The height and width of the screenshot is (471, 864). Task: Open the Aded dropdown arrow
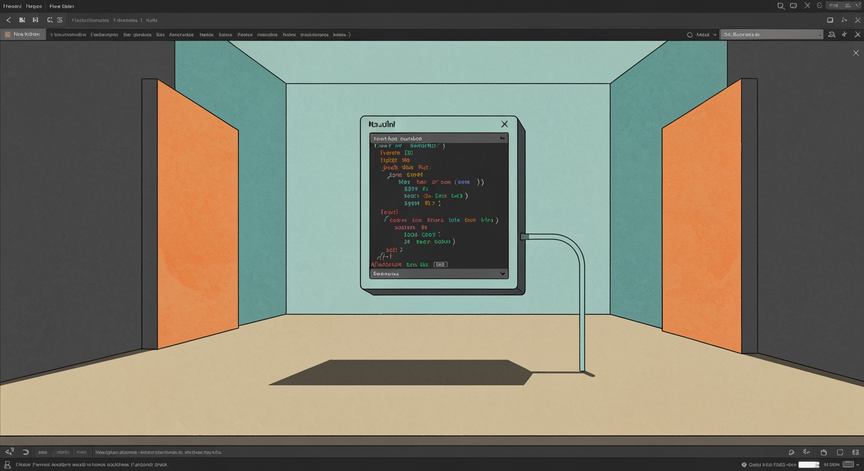pyautogui.click(x=715, y=35)
